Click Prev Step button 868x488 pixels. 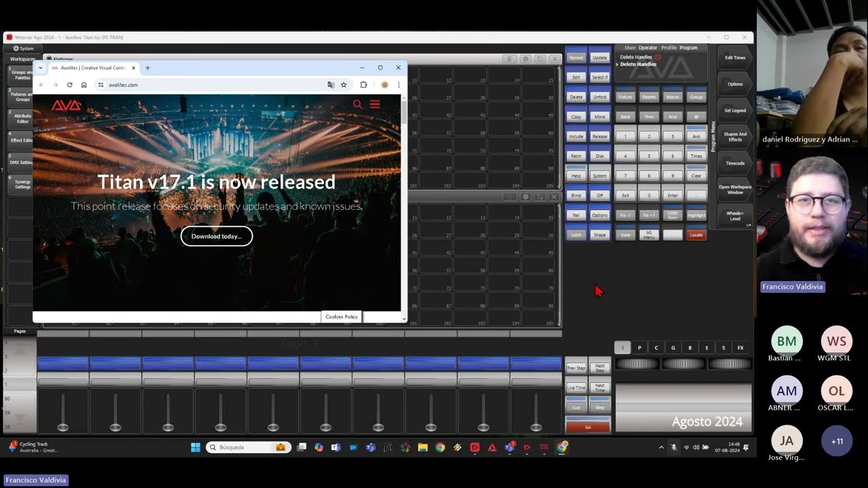point(576,367)
